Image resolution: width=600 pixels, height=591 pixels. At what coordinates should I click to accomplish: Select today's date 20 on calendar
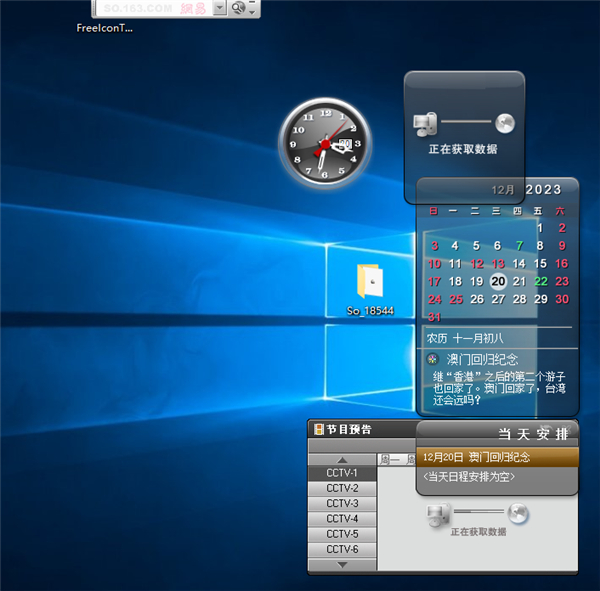click(x=497, y=281)
